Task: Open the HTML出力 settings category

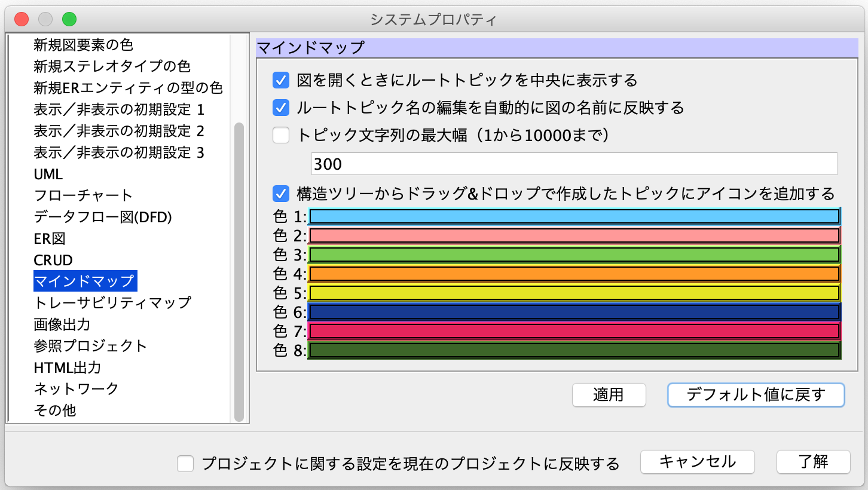Action: click(68, 367)
